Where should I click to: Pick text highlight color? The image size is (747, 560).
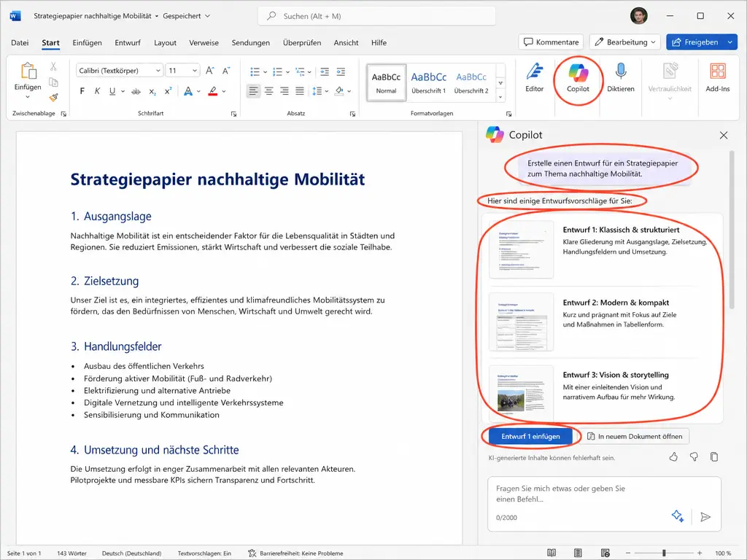click(x=212, y=91)
